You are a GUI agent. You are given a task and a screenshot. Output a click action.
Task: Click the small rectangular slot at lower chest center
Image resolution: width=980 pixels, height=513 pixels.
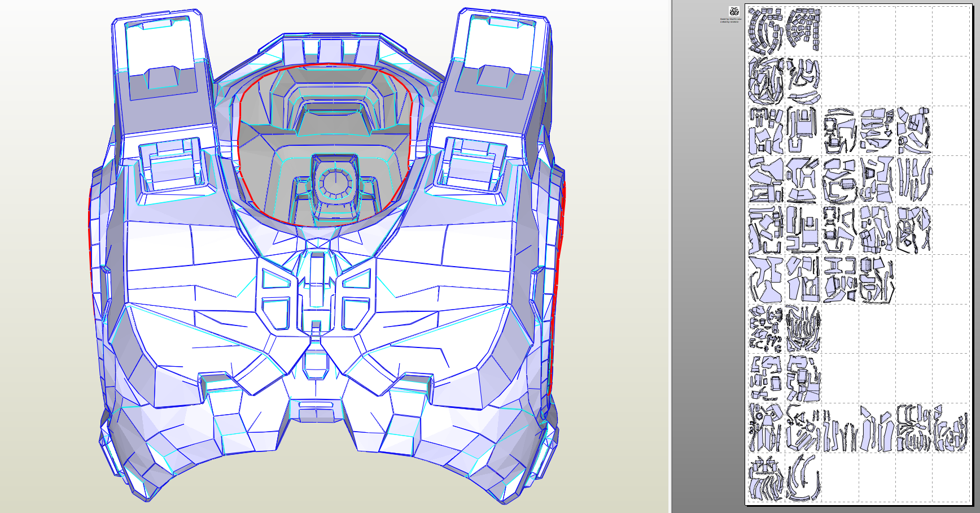tap(316, 405)
